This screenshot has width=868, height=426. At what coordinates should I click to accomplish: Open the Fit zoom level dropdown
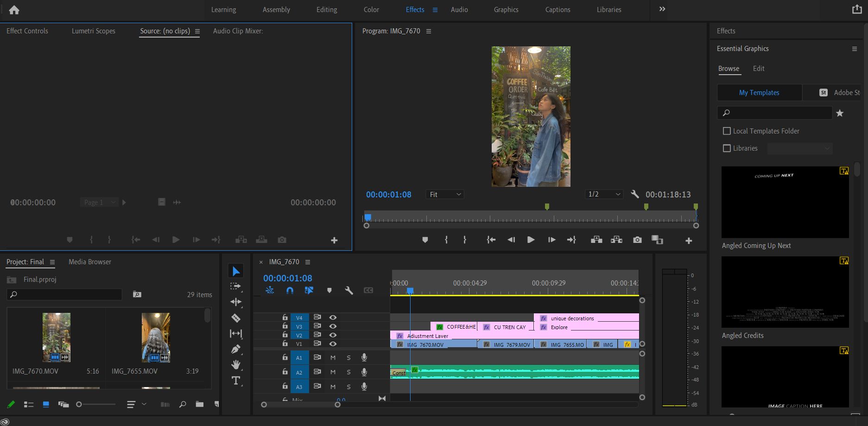pos(445,194)
